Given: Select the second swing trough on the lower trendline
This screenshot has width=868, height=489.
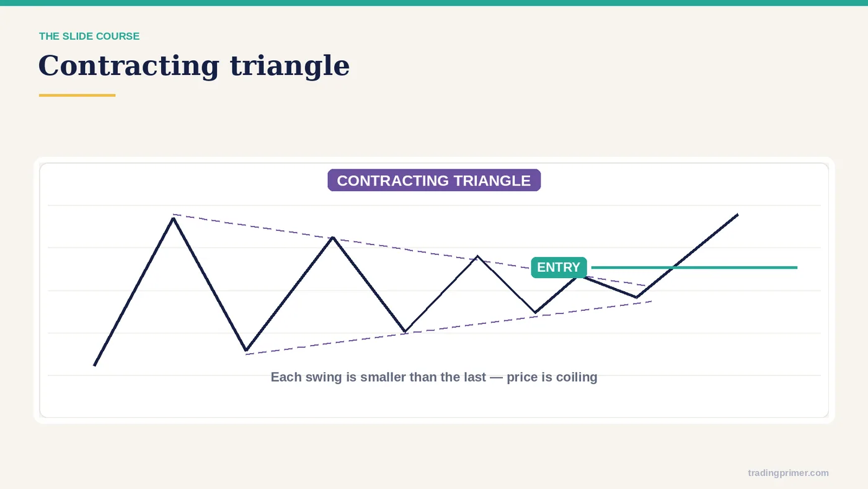Looking at the screenshot, I should coord(405,331).
